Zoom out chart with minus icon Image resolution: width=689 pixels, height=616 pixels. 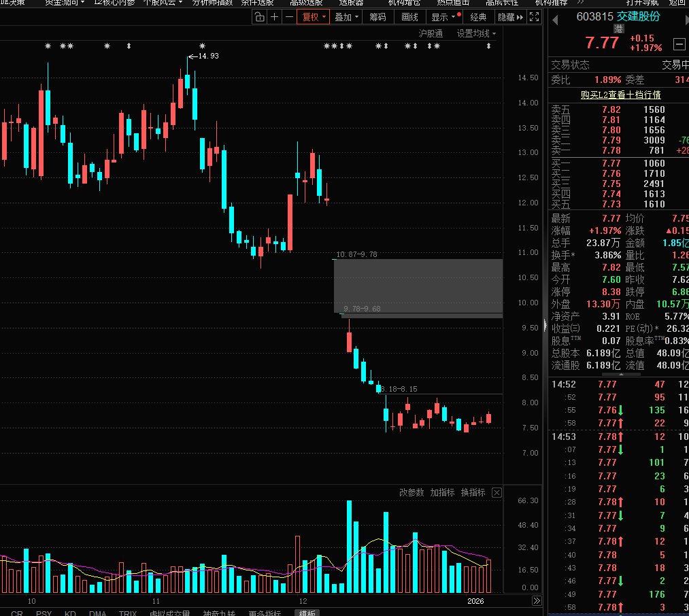[290, 17]
